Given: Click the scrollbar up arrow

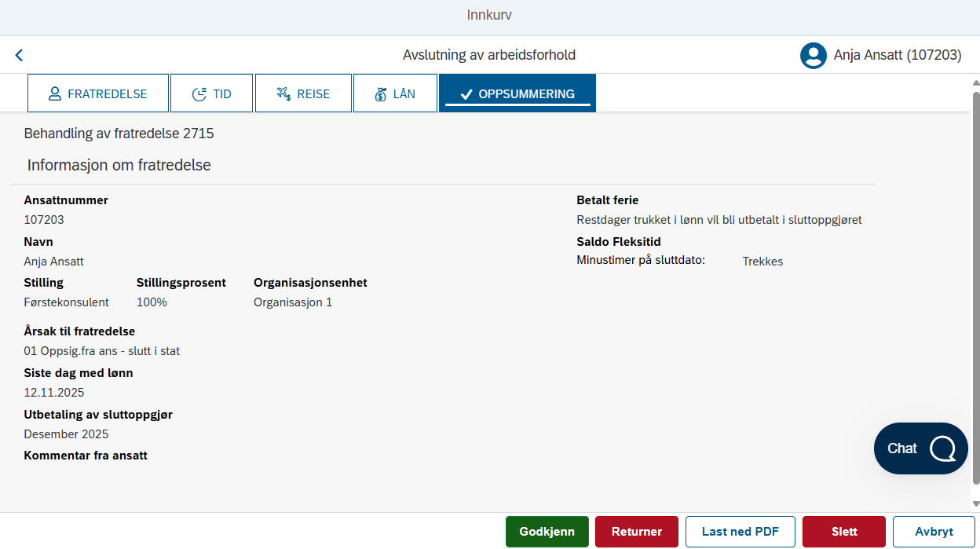Looking at the screenshot, I should click(976, 82).
